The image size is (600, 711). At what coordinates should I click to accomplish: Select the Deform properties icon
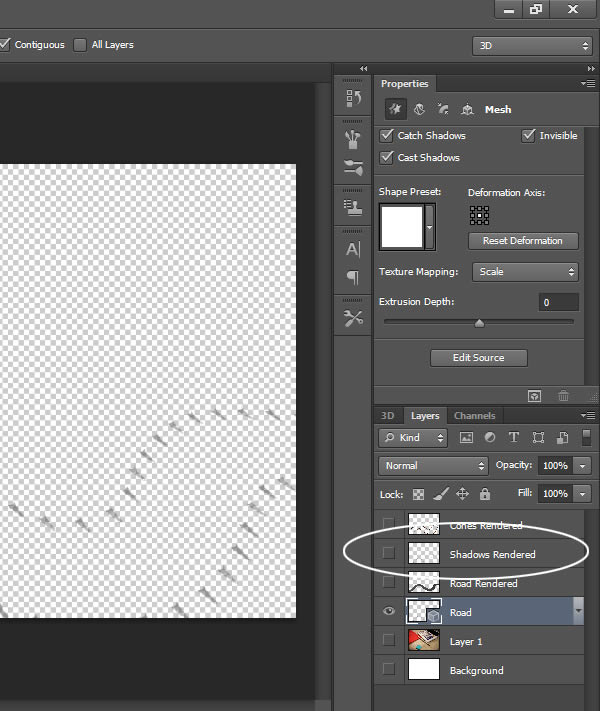pyautogui.click(x=420, y=109)
